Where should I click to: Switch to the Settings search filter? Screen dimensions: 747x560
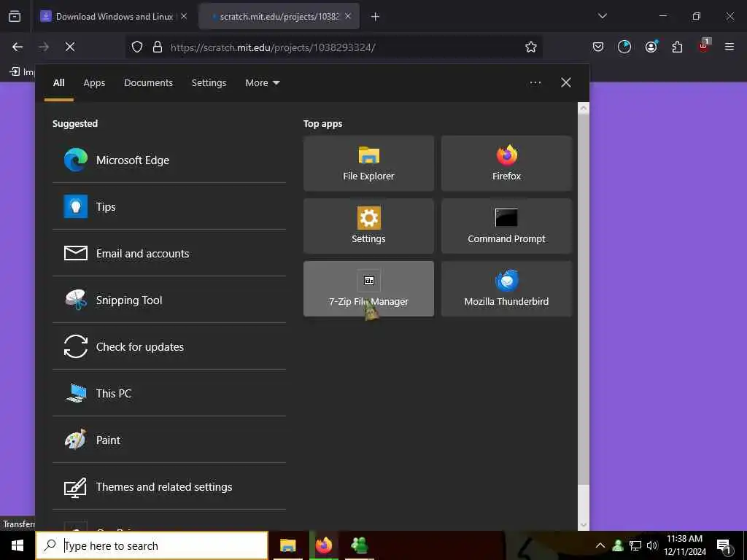[x=209, y=83]
